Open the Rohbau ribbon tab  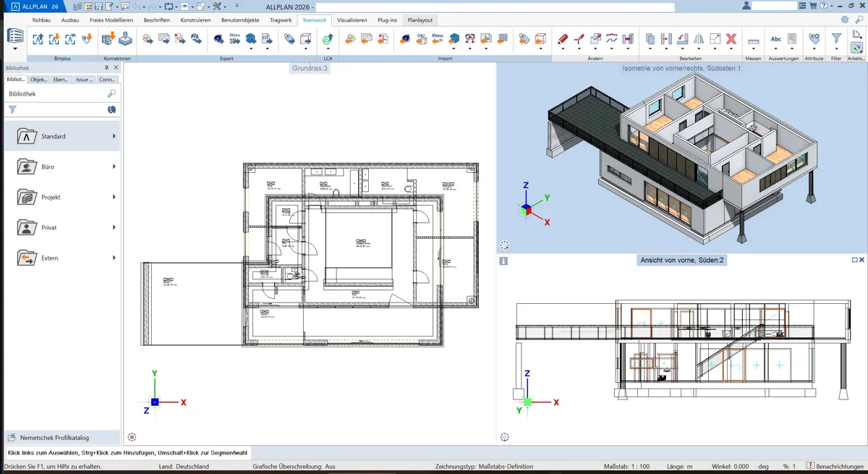[41, 20]
